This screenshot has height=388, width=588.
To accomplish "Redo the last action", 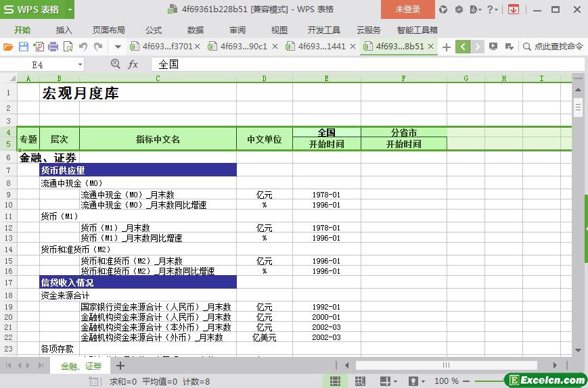I will pos(98,47).
